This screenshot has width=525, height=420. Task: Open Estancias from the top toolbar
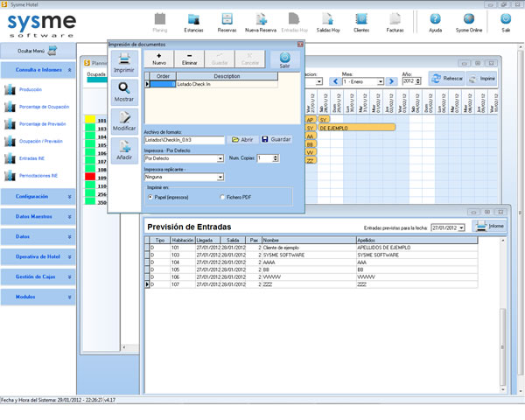pyautogui.click(x=193, y=23)
